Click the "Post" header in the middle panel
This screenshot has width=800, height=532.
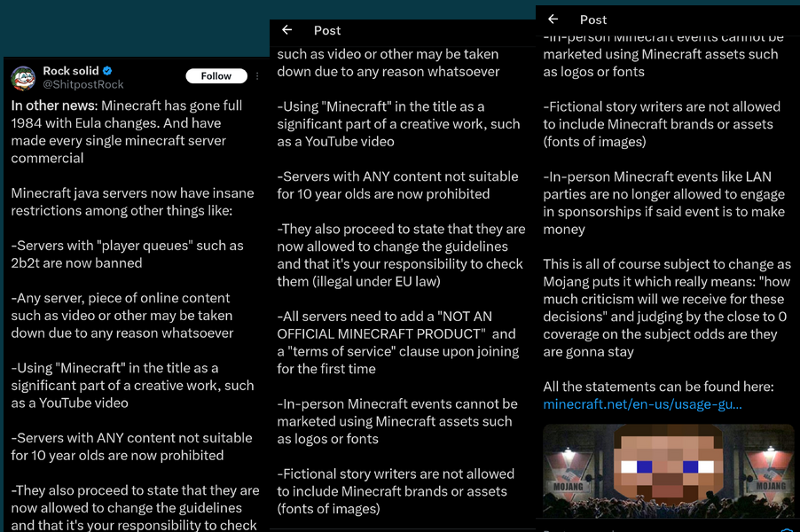pos(327,31)
